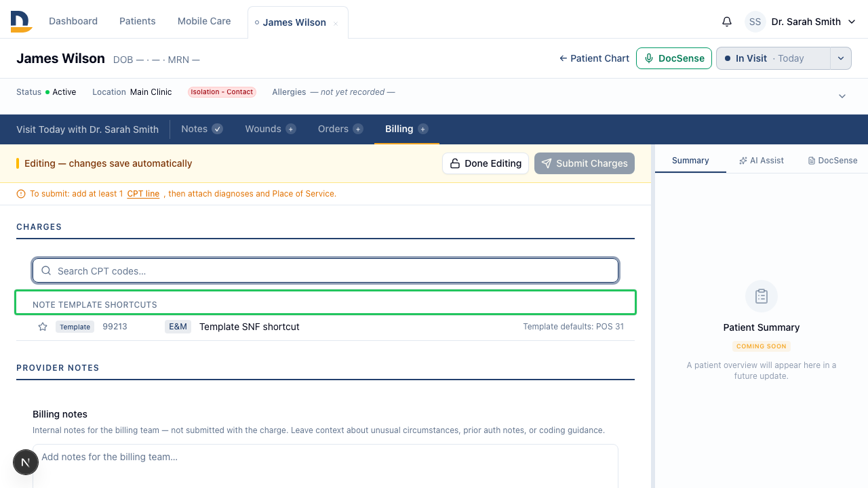Switch to Wounds visit tab

[271, 129]
